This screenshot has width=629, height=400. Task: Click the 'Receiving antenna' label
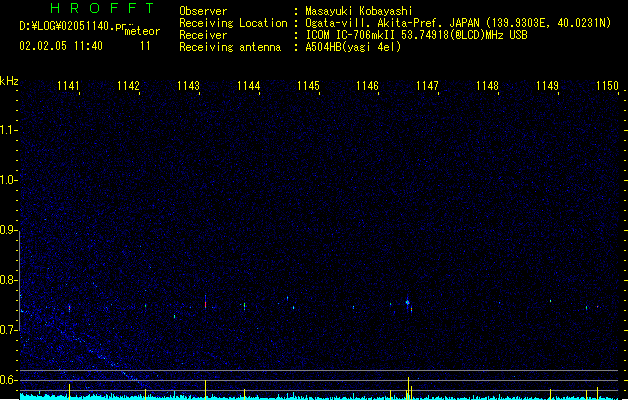click(230, 47)
